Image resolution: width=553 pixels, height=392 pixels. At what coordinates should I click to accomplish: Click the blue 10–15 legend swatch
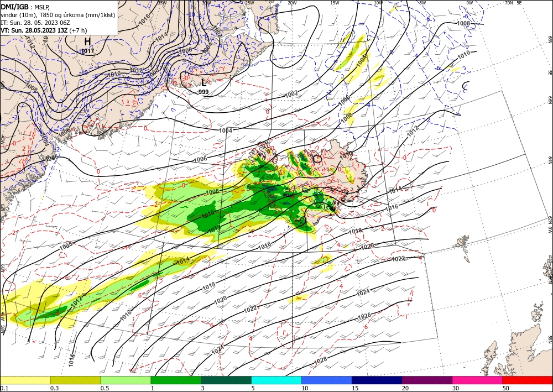(x=327, y=380)
